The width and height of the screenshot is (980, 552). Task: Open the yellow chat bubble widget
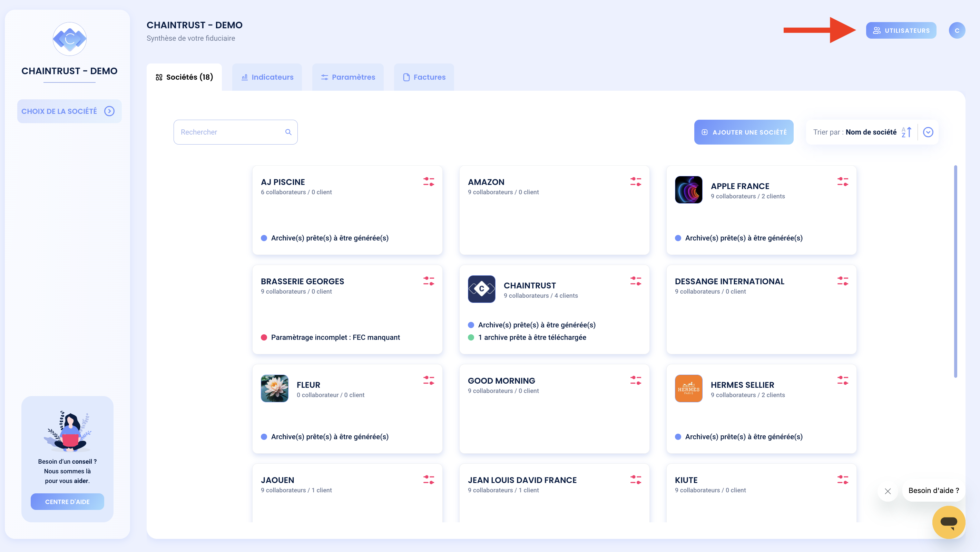[x=948, y=522]
